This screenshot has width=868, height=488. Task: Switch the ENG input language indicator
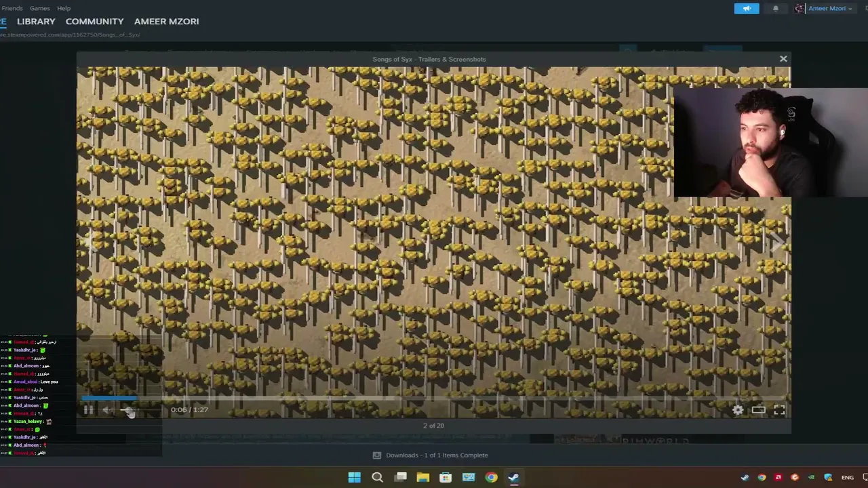tap(848, 477)
